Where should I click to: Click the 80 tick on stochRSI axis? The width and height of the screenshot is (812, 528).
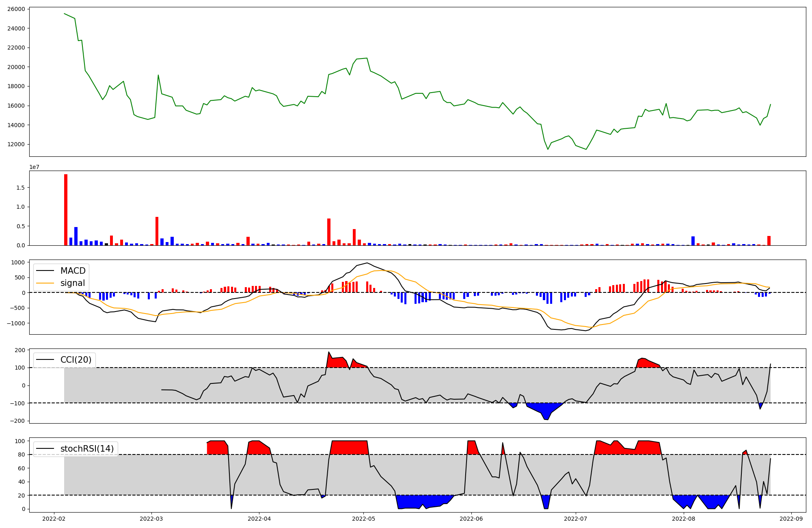point(22,454)
